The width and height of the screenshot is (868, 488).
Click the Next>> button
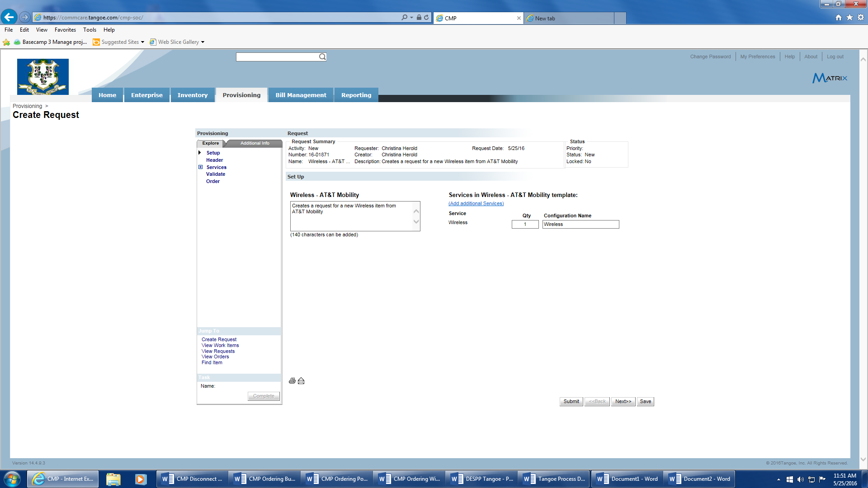623,401
